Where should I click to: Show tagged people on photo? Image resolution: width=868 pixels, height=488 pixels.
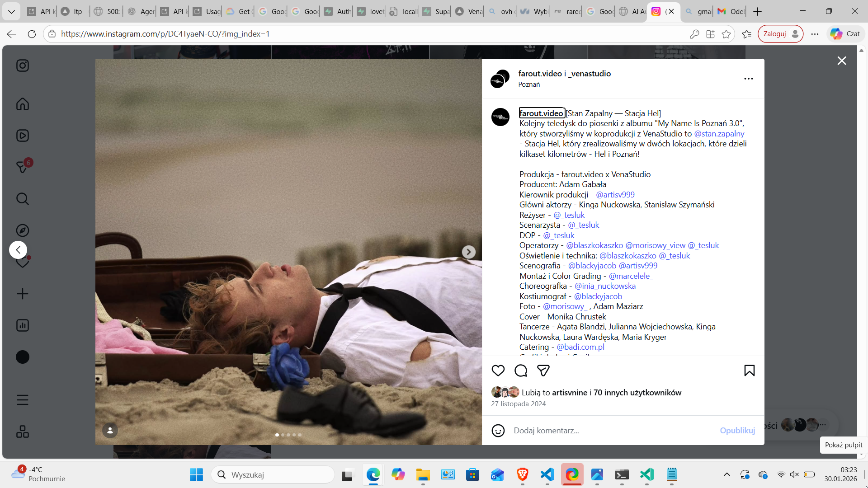pos(110,430)
